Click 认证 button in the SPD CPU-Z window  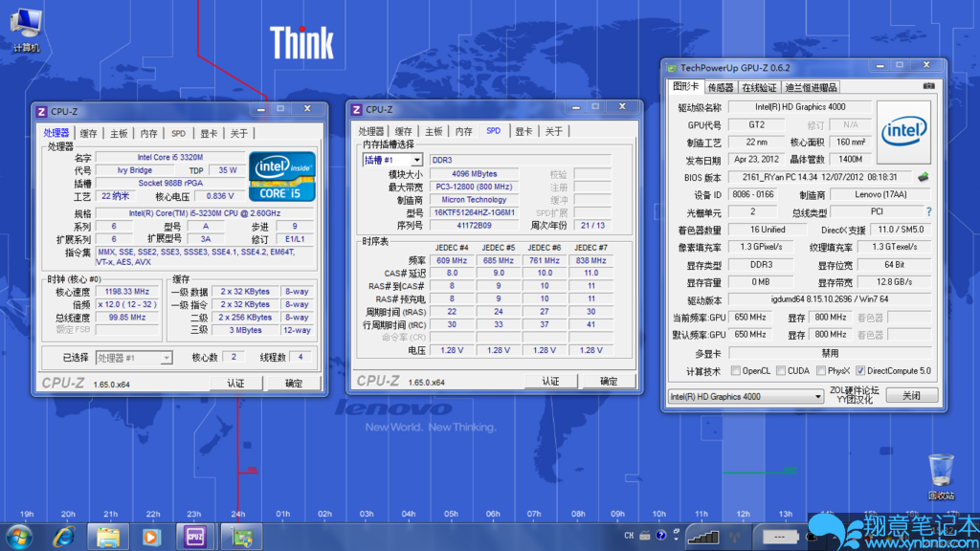click(x=550, y=381)
